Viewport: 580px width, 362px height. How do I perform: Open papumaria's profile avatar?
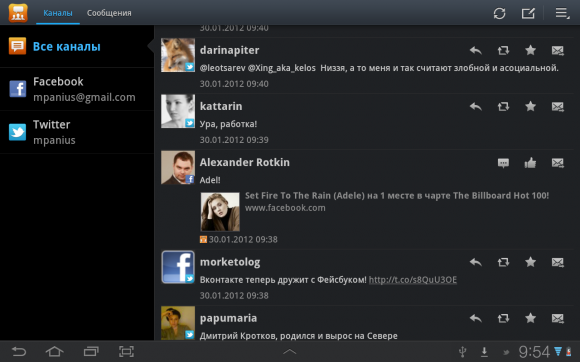point(178,323)
